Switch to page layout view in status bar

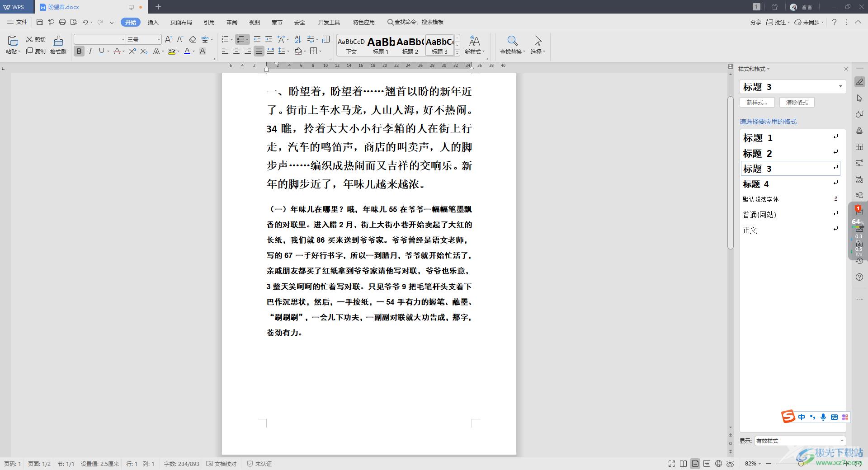coord(695,464)
